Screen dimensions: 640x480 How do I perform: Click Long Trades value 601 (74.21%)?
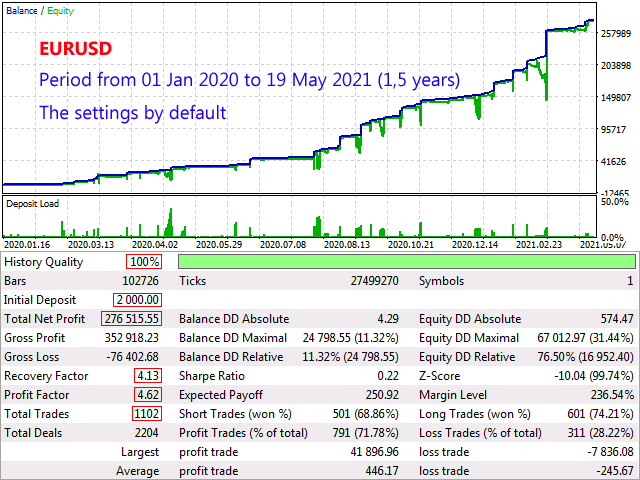pos(600,413)
